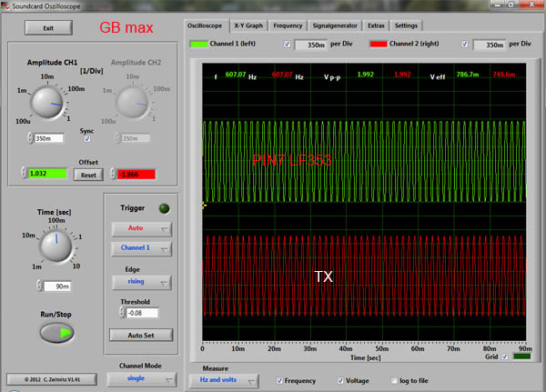546x392 pixels.
Task: Expand the trigger Edge rising dropdown
Action: pos(141,282)
